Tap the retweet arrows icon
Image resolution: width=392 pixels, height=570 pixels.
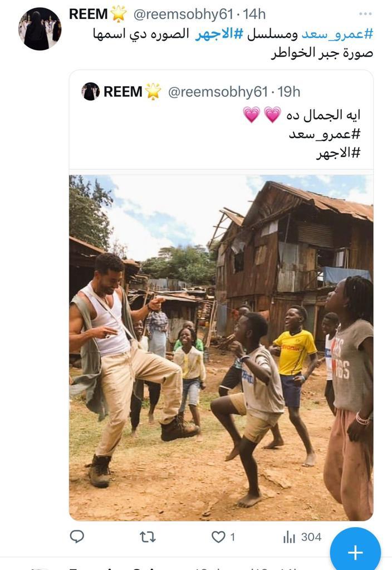148,537
